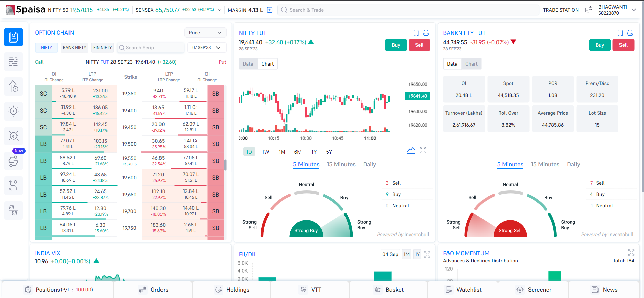Click the TRADE STATION link
Image resolution: width=644 pixels, height=298 pixels.
click(561, 10)
